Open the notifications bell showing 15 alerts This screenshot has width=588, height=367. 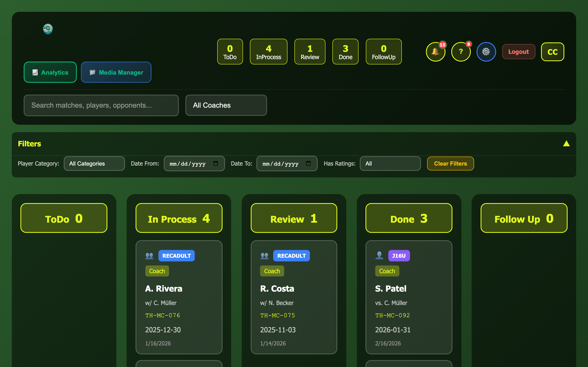436,52
